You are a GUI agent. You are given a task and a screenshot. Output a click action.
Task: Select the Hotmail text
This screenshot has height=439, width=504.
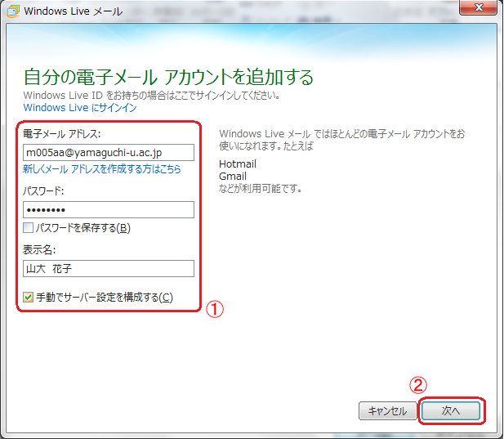(238, 164)
